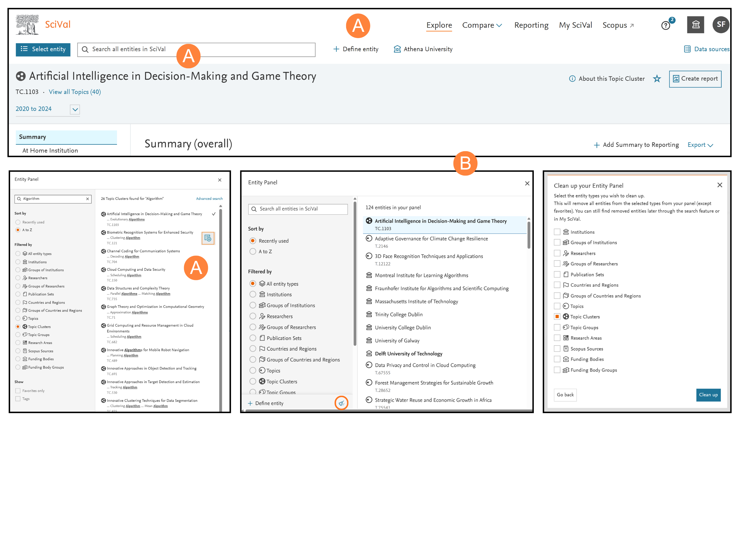Check Scopus Sources in Clean up dialog

click(x=557, y=349)
